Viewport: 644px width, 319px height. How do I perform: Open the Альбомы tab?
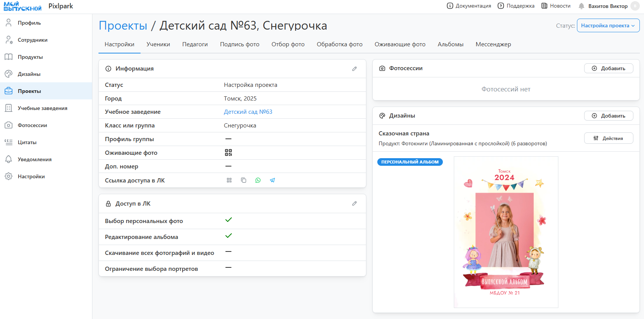pyautogui.click(x=450, y=44)
